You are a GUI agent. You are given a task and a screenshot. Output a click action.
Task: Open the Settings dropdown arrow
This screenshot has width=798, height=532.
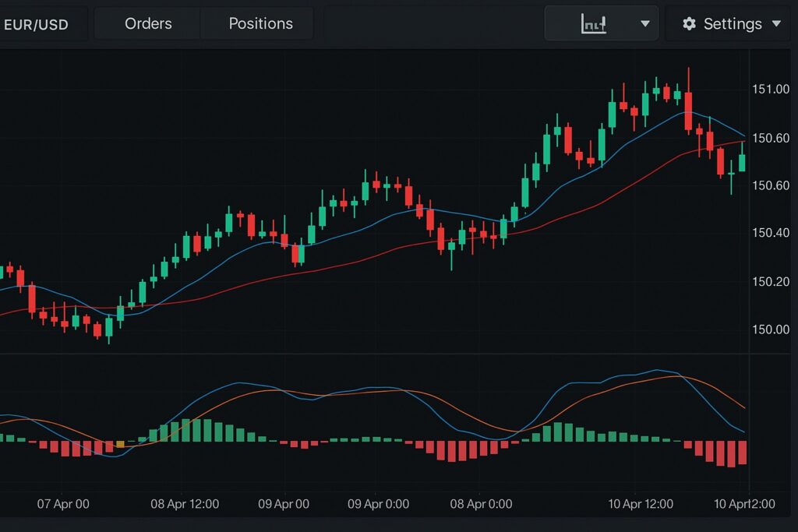coord(776,24)
